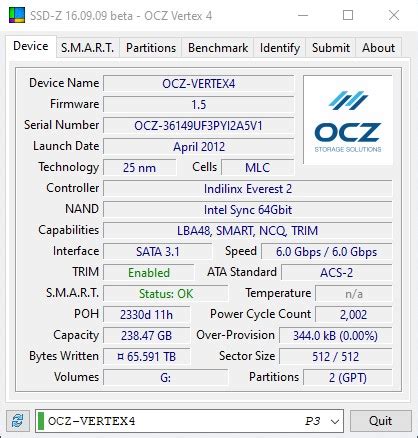The height and width of the screenshot is (438, 418).
Task: Select the Device tab
Action: pyautogui.click(x=31, y=46)
